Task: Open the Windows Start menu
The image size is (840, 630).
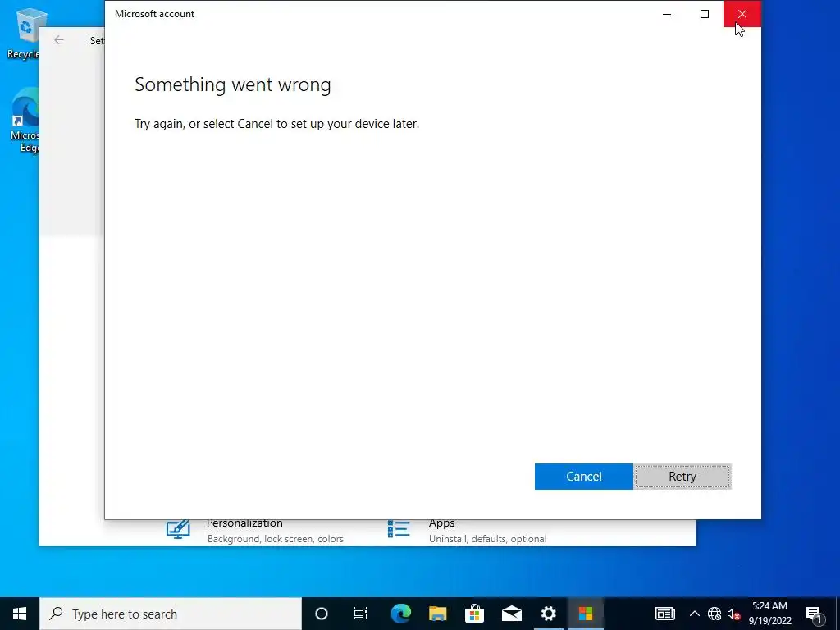Action: click(x=20, y=614)
